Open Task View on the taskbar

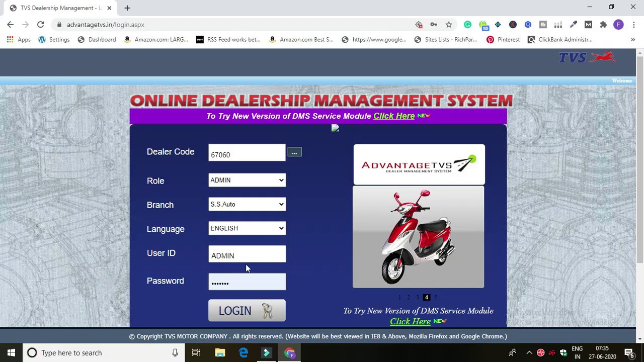click(196, 353)
